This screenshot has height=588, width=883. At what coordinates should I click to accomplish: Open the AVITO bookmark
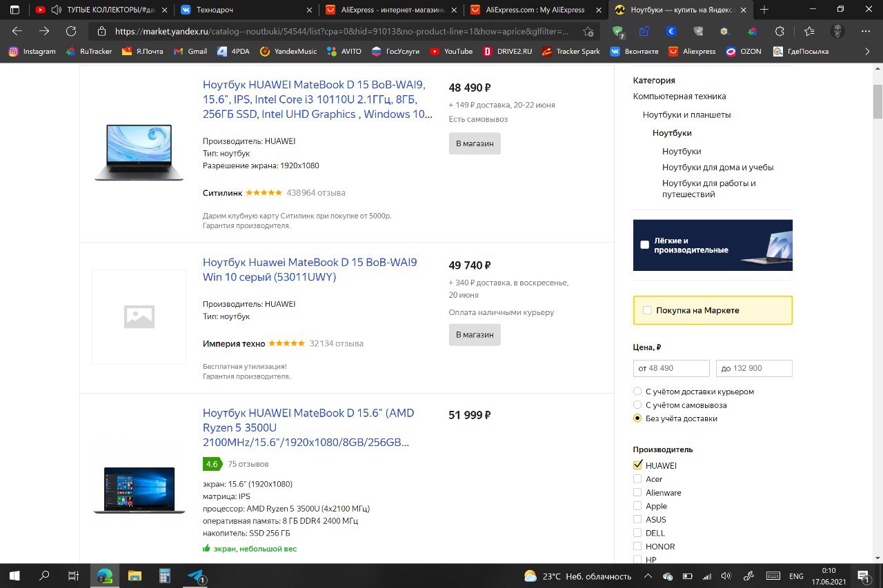[344, 52]
